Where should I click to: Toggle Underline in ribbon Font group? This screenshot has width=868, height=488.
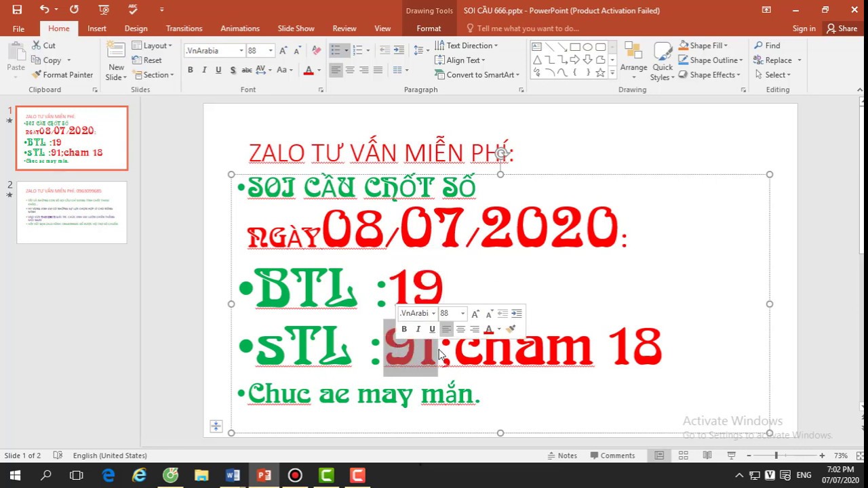click(218, 70)
